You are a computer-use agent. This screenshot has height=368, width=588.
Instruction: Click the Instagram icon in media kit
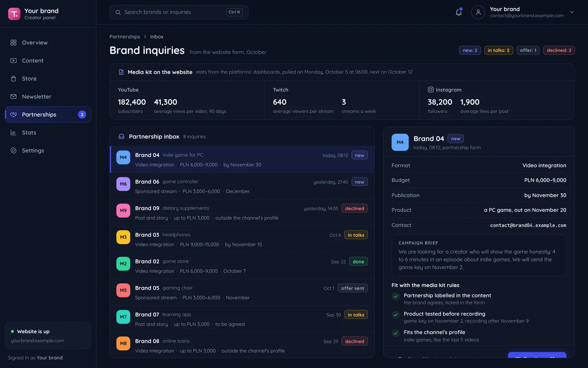click(431, 90)
